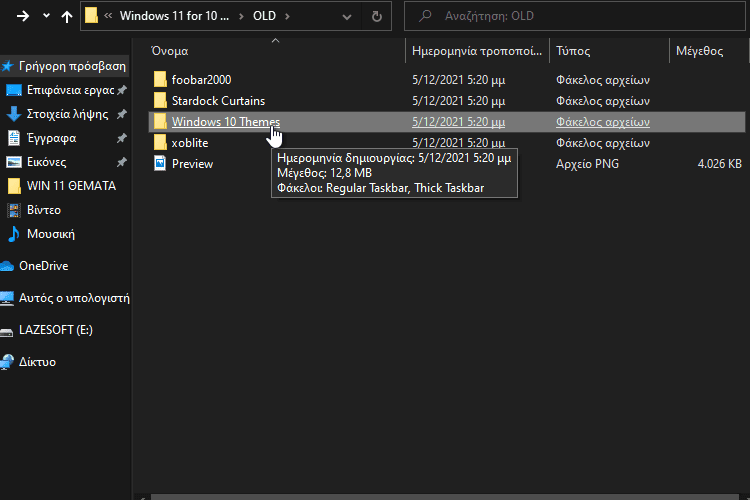Viewport: 750px width, 500px height.
Task: Open Μουσική in sidebar
Action: [51, 234]
